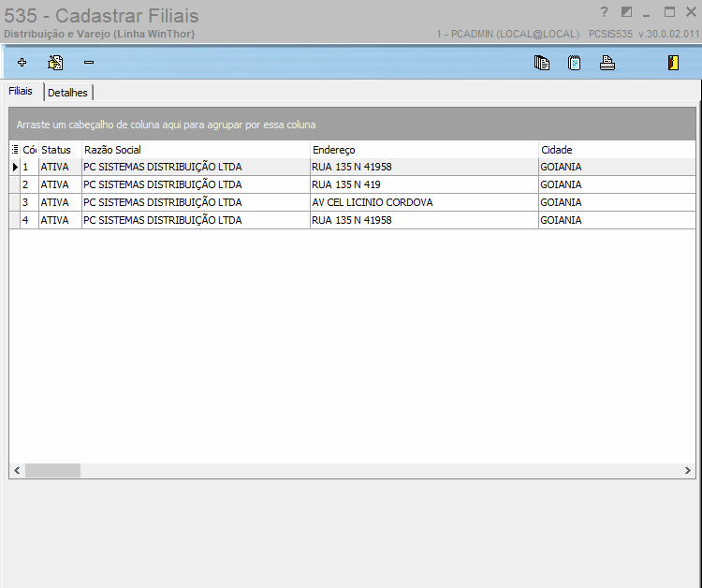
Task: Sort by the Cidade column header
Action: click(x=617, y=150)
